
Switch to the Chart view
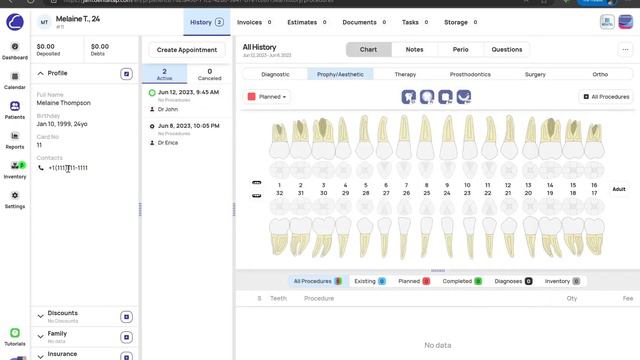369,49
